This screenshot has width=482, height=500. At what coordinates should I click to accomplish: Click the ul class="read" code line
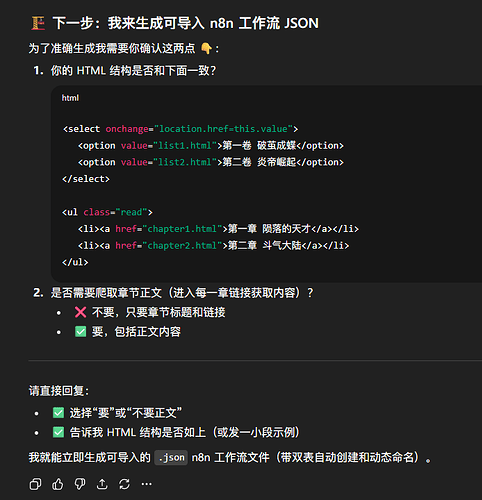[x=107, y=212]
